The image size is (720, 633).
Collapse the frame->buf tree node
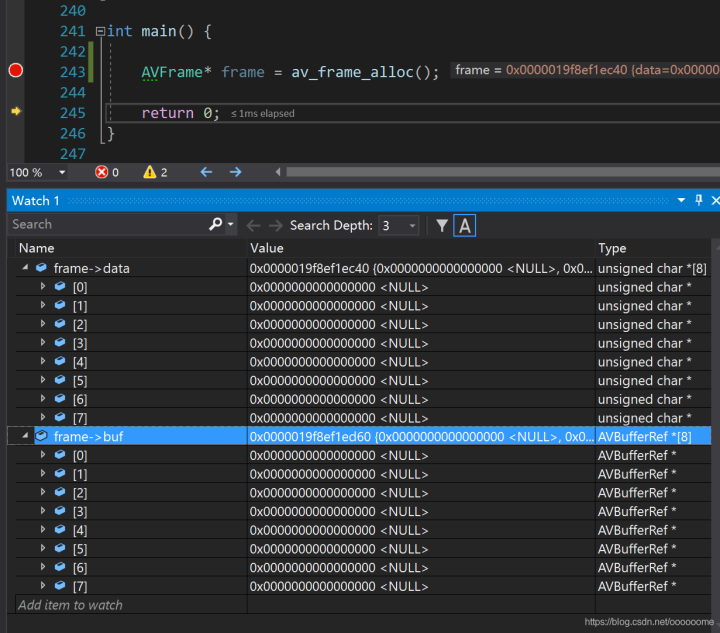(x=25, y=436)
